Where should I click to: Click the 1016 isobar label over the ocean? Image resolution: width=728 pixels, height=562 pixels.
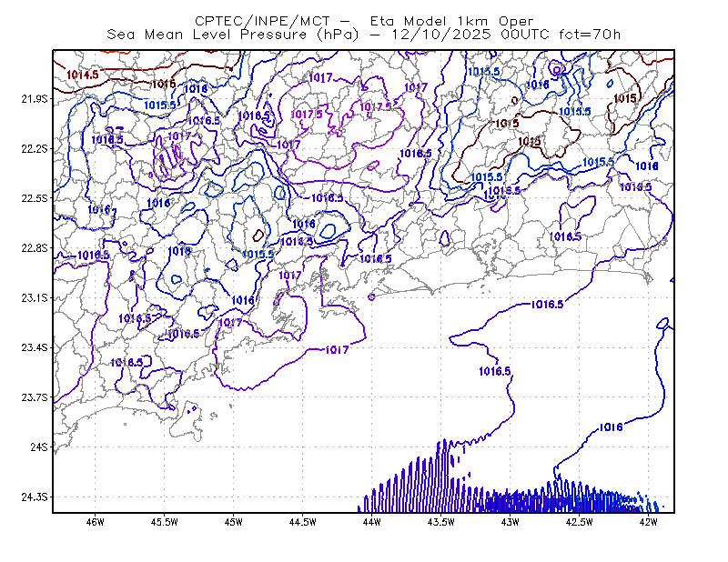pos(611,427)
